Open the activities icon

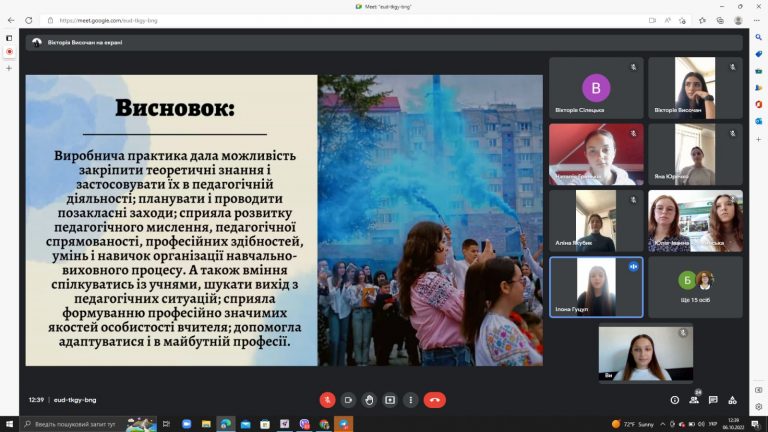(x=733, y=400)
